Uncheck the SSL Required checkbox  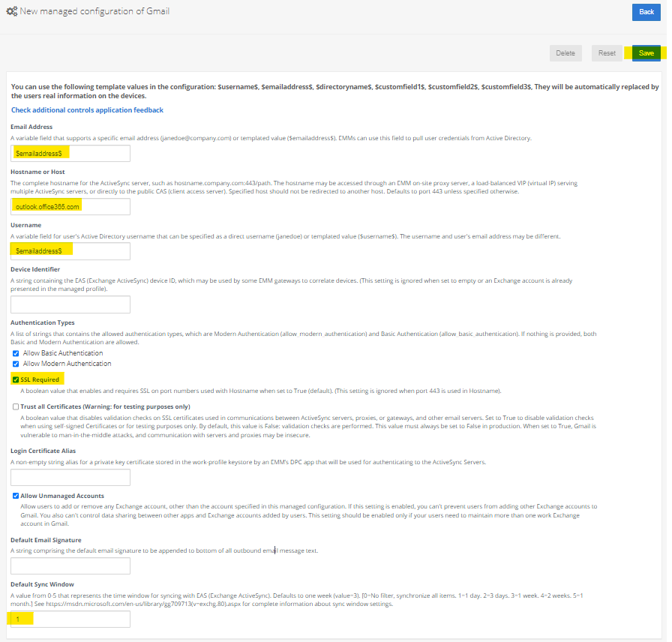click(x=16, y=379)
